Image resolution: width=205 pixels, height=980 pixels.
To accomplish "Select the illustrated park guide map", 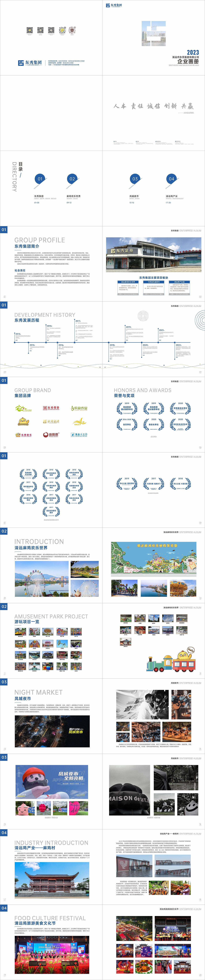I will click(154, 559).
